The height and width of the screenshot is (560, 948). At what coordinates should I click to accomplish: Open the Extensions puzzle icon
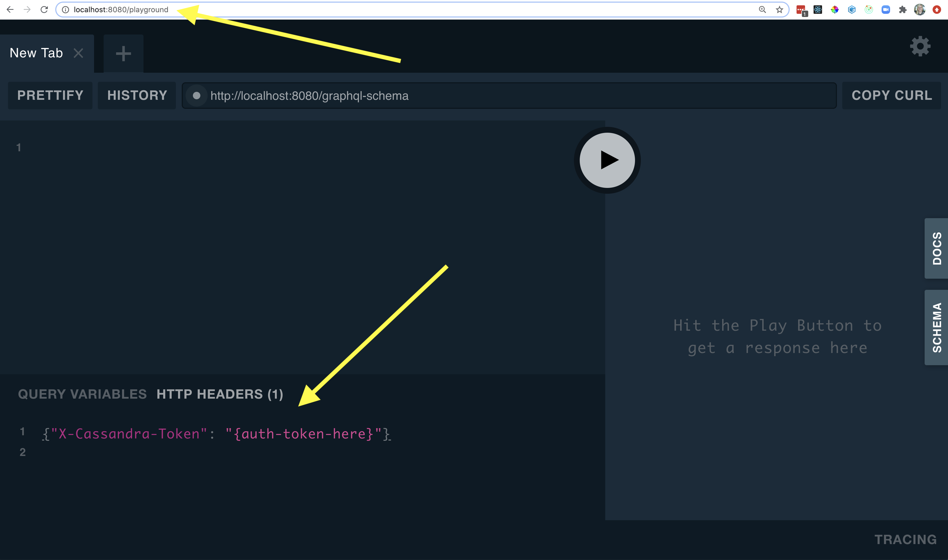[x=903, y=10]
